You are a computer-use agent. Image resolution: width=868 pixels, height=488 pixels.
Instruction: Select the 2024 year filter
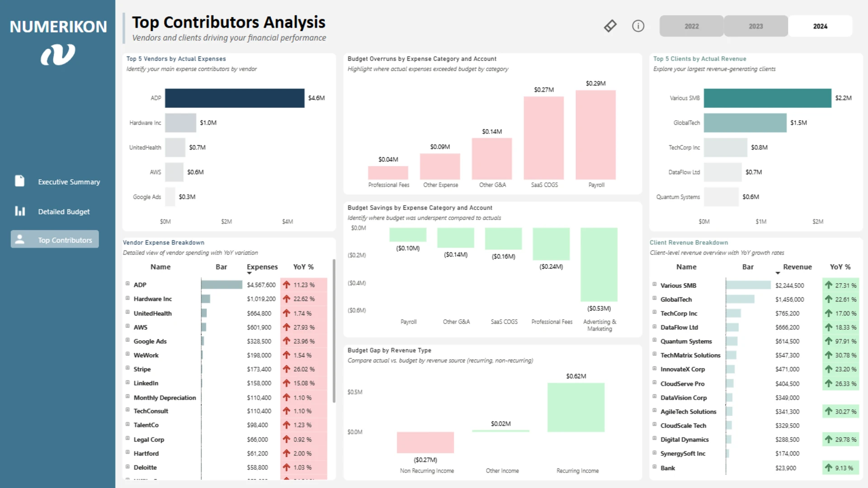click(x=820, y=26)
